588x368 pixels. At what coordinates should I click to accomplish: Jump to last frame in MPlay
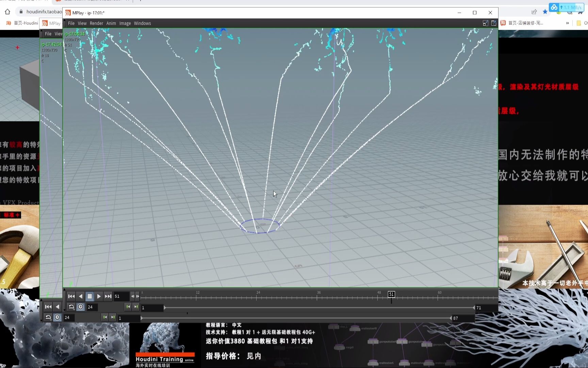tap(108, 296)
